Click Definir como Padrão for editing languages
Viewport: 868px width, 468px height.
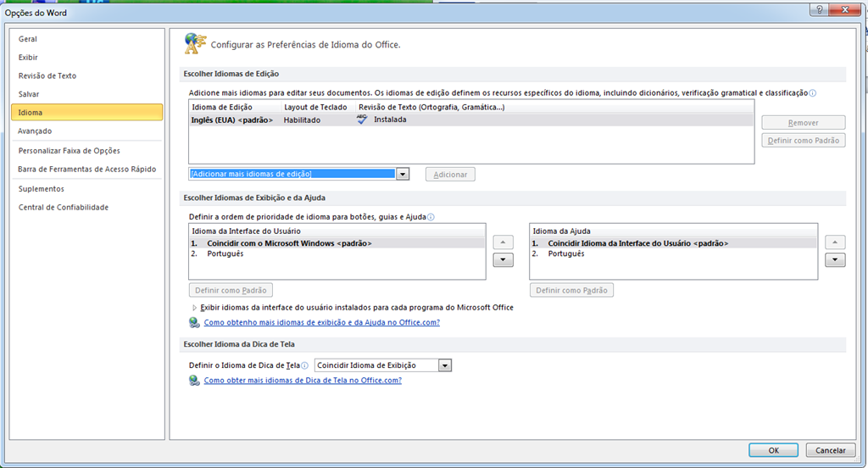click(x=804, y=141)
